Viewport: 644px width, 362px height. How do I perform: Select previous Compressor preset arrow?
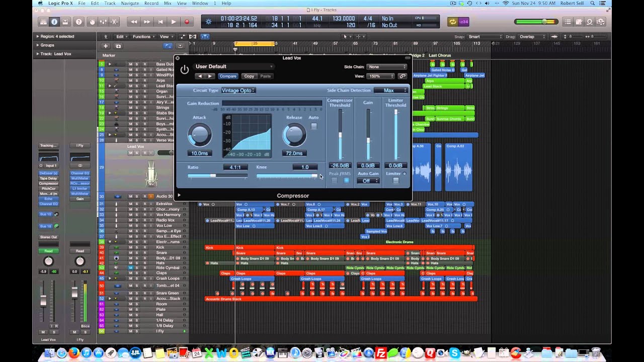[x=200, y=76]
